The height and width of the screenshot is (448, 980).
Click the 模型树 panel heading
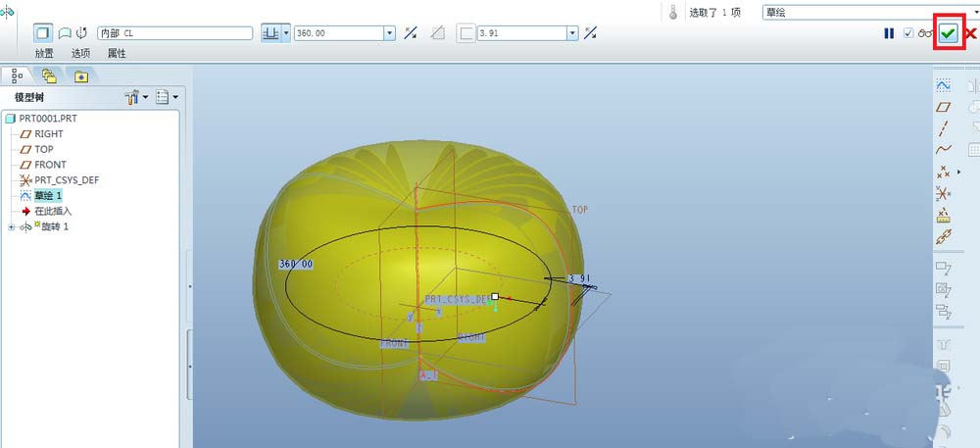[29, 97]
